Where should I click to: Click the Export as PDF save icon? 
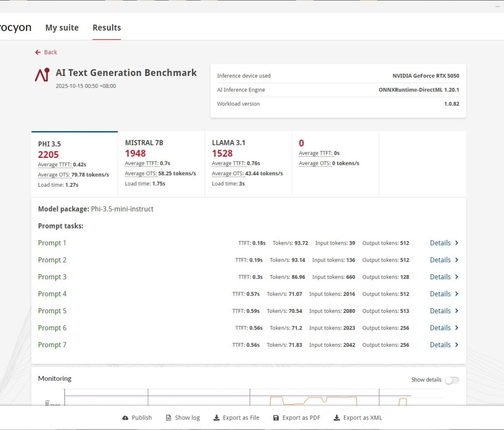(x=276, y=418)
